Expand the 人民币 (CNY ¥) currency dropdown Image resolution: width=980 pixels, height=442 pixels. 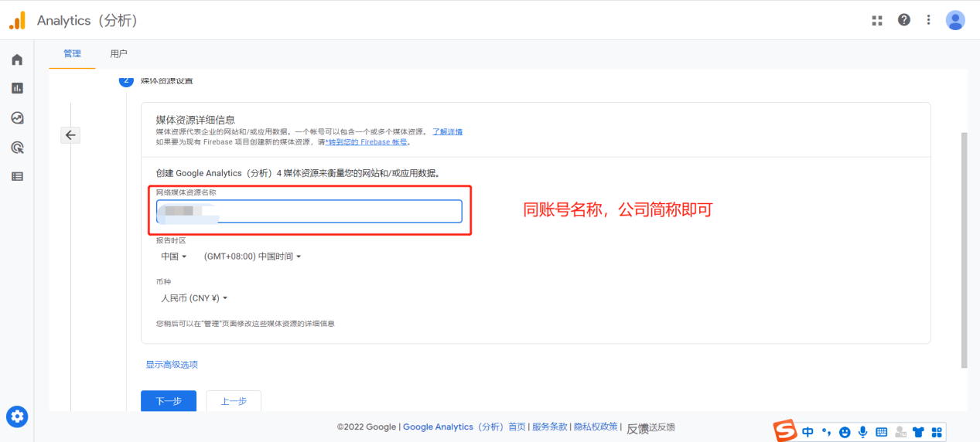pyautogui.click(x=194, y=298)
